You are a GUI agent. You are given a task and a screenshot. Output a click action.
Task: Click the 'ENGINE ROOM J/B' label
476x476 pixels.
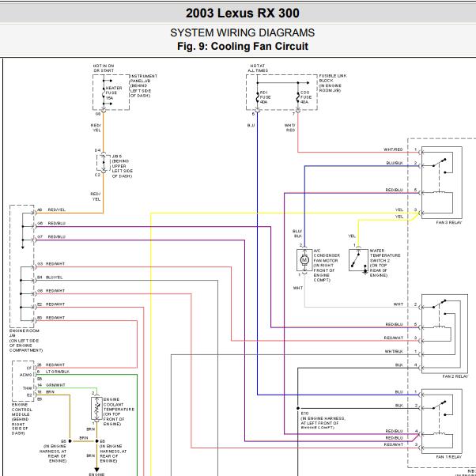coord(26,341)
